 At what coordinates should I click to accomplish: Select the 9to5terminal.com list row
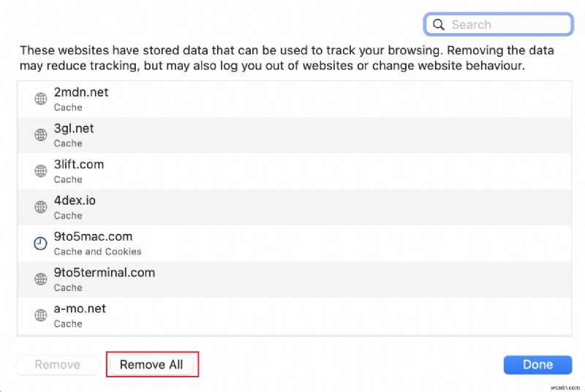[292, 279]
